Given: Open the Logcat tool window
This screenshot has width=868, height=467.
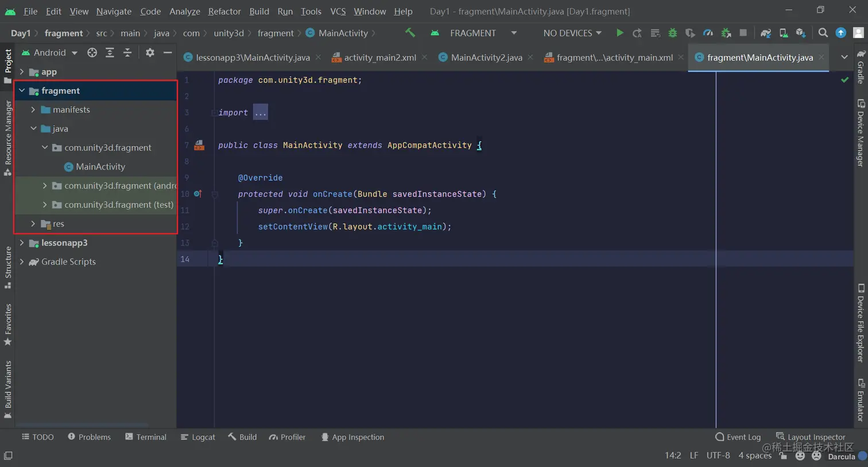Looking at the screenshot, I should click(x=198, y=437).
